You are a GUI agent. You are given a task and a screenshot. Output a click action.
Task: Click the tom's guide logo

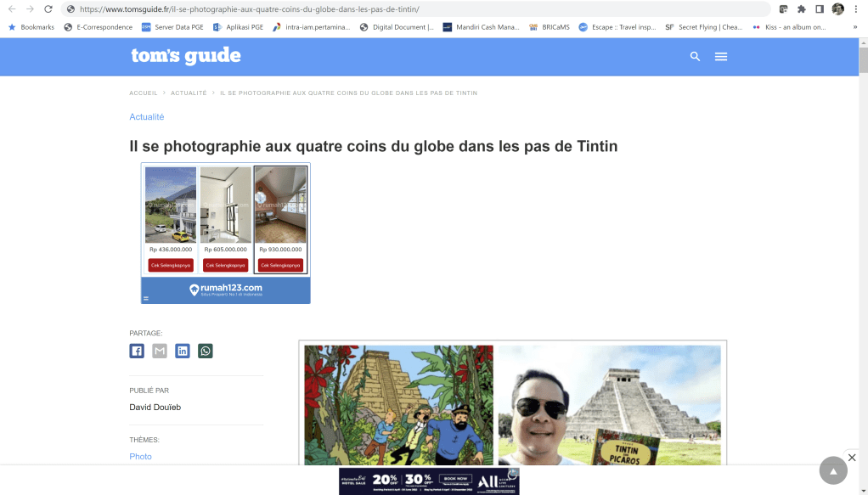186,56
